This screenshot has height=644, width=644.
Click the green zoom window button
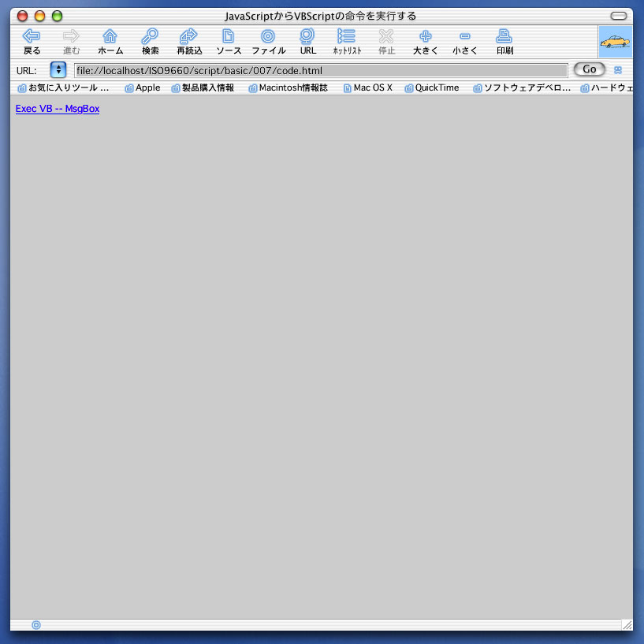pyautogui.click(x=57, y=16)
